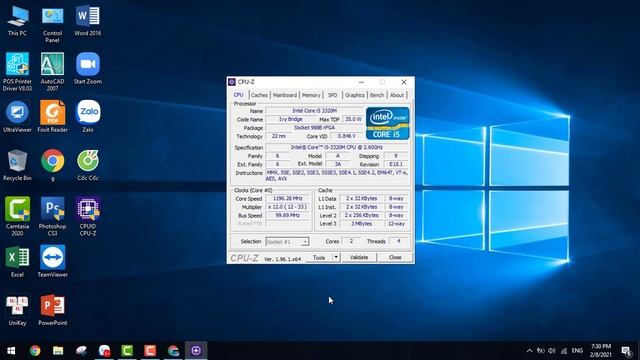The image size is (640, 360).
Task: Switch to the Caches tab
Action: [259, 95]
